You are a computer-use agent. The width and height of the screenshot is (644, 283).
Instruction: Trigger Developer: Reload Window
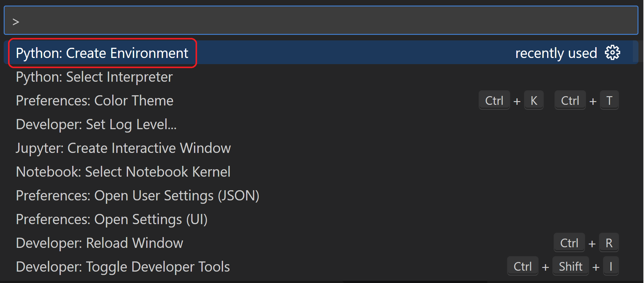99,243
